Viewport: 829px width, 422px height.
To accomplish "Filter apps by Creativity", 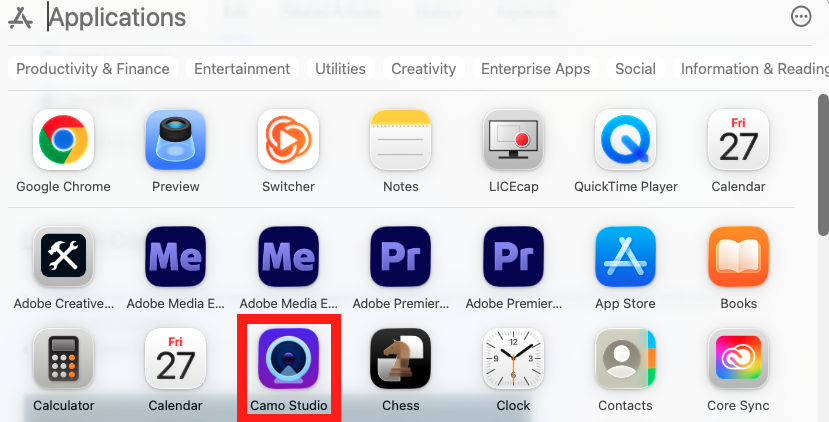I will pyautogui.click(x=423, y=69).
